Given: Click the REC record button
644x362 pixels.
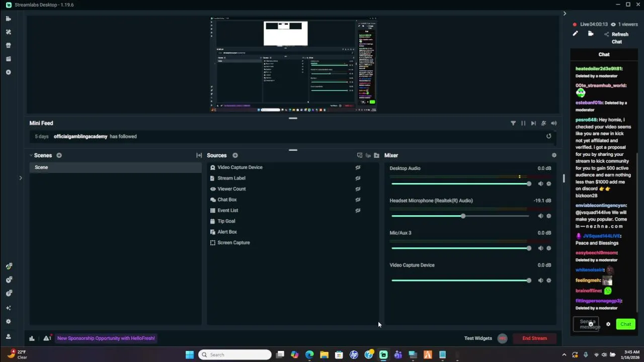Looking at the screenshot, I should [502, 338].
